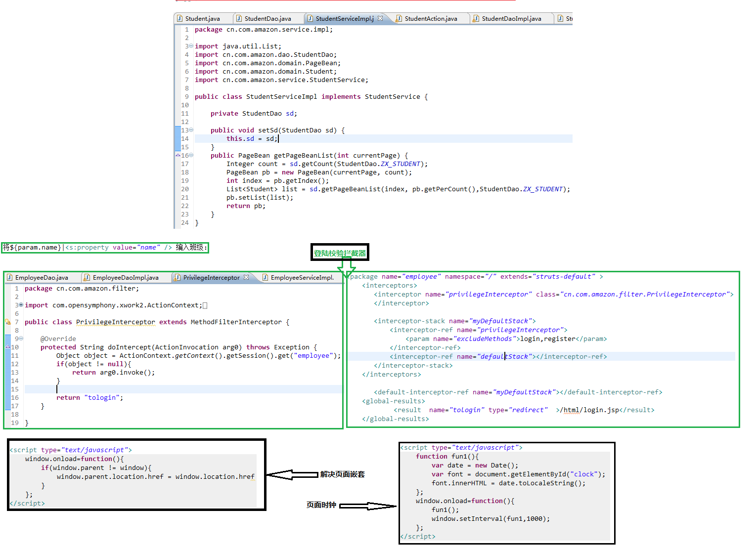Click the 'List<Student> list' line

[398, 189]
